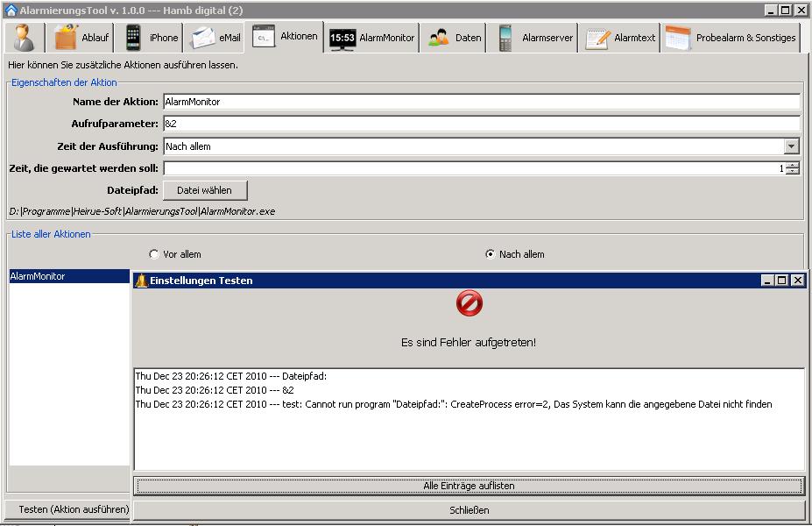Click the Probealarm & Sonstiges calendar icon
Viewport: 812px width, 526px height.
[678, 38]
